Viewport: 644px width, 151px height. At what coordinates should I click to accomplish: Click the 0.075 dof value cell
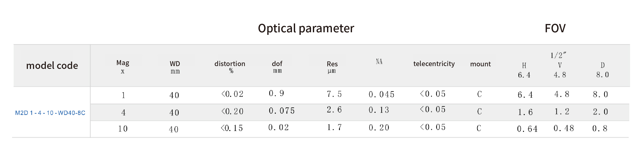(x=282, y=111)
